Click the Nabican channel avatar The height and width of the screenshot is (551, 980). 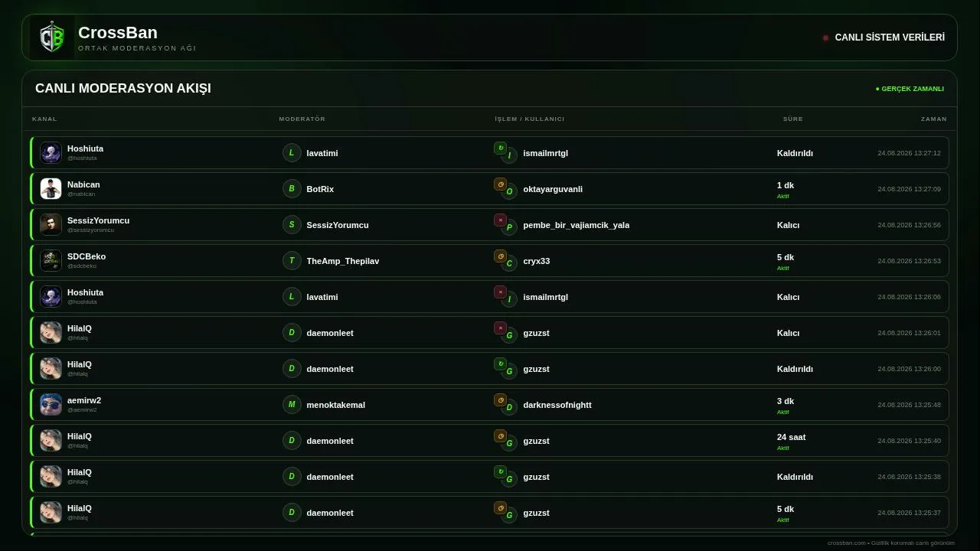click(51, 188)
